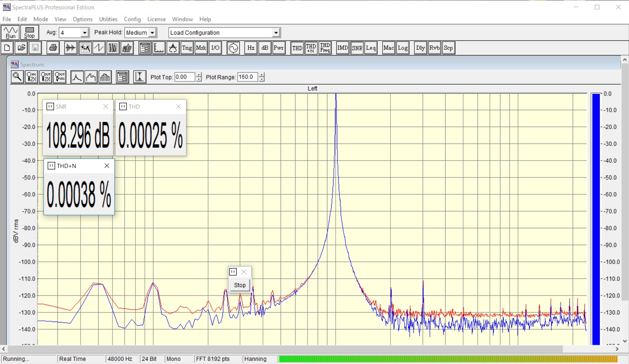Click the printer icon in toolbar
This screenshot has width=629, height=364.
(53, 48)
